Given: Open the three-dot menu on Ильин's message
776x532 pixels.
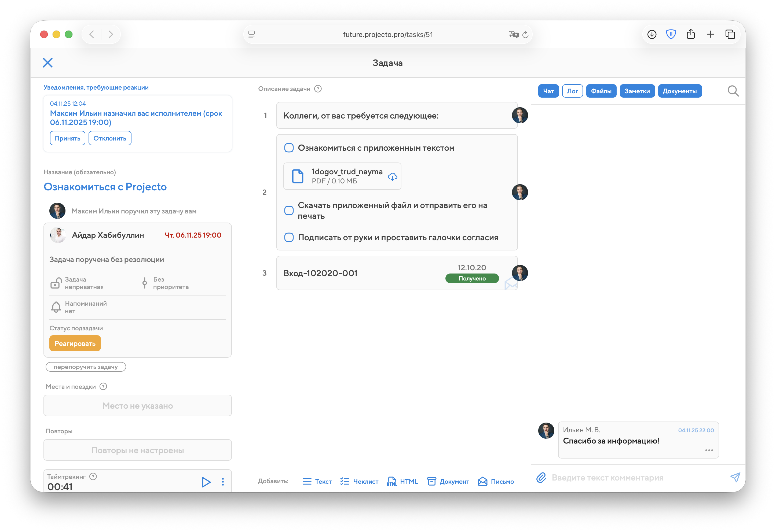Looking at the screenshot, I should [709, 450].
